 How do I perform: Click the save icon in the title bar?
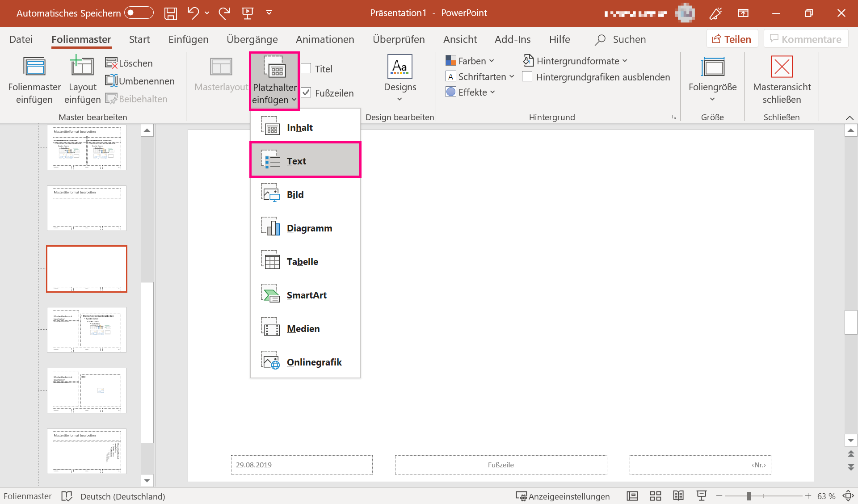pyautogui.click(x=171, y=13)
